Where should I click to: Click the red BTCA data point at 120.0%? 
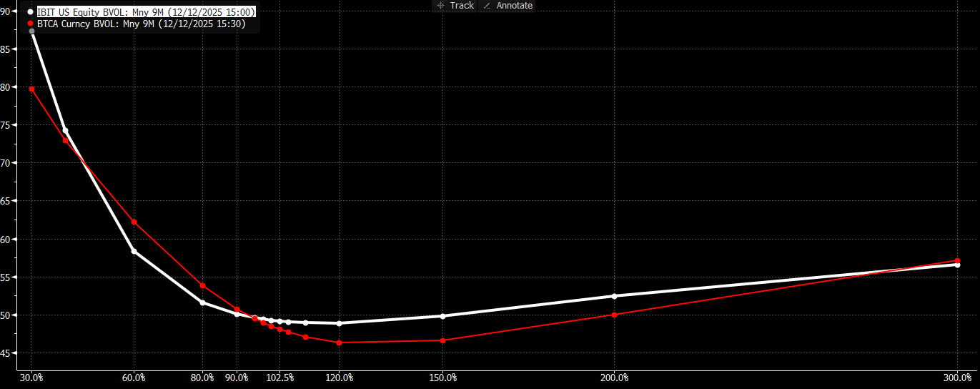(340, 343)
